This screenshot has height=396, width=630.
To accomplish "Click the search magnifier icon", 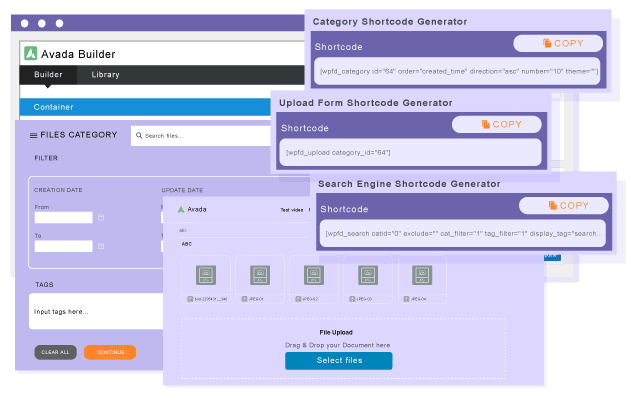I will pos(139,135).
